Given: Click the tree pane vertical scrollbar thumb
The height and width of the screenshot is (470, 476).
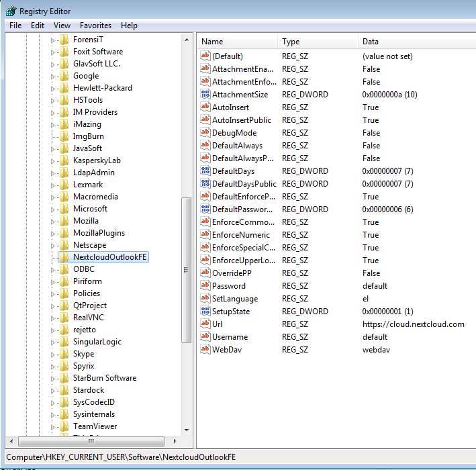Looking at the screenshot, I should (187, 269).
